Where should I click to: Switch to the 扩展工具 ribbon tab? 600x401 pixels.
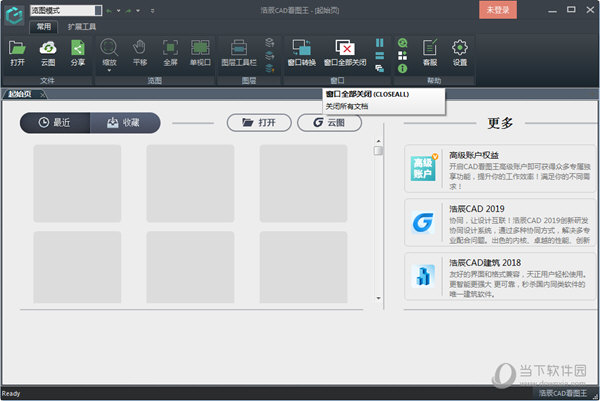click(82, 27)
